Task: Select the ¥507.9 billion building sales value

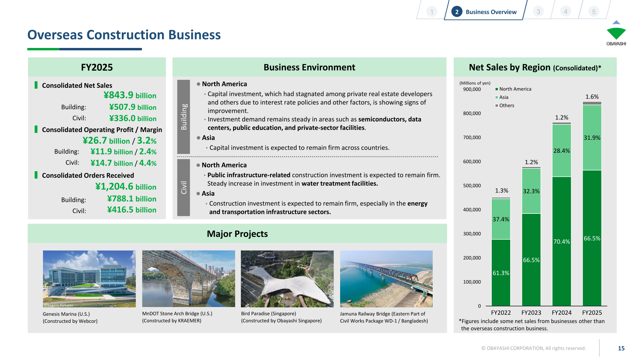Action: point(133,107)
